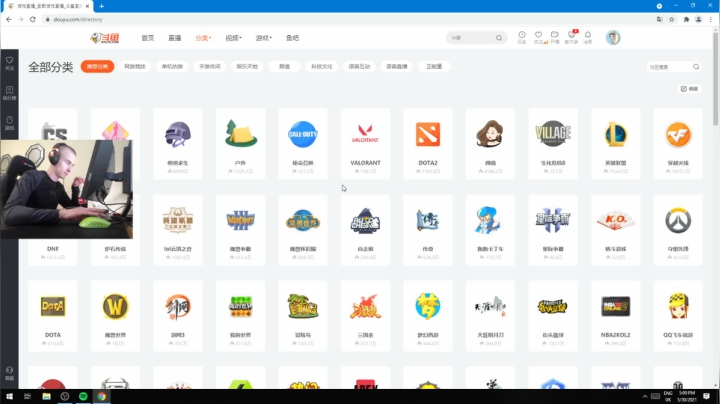The image size is (720, 404).
Task: Click the follow heart icon in header
Action: tap(539, 37)
